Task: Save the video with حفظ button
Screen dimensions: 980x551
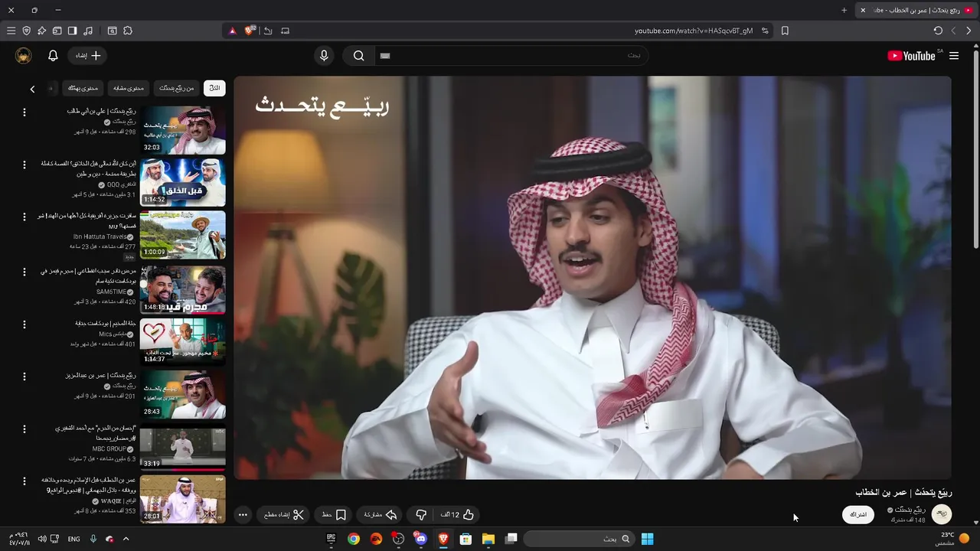Action: 334,515
